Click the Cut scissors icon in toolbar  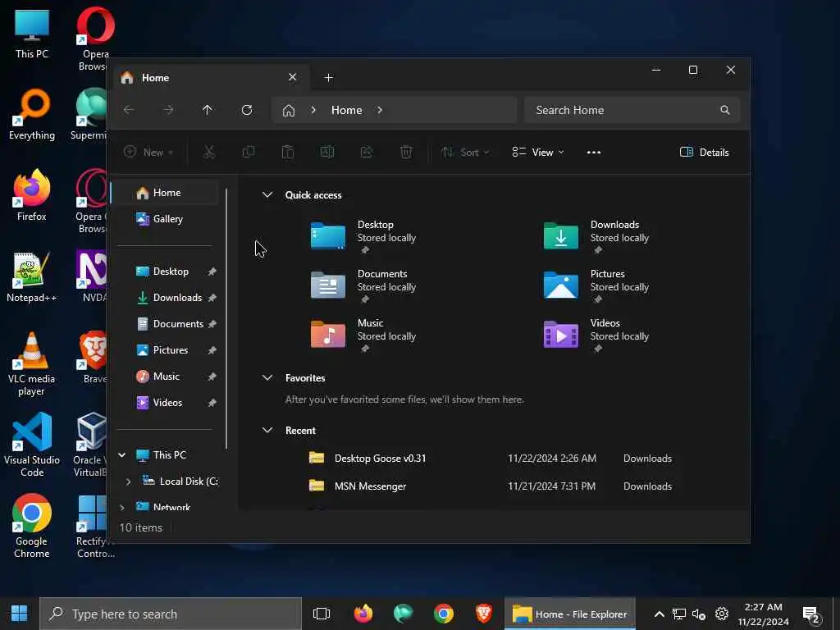click(209, 152)
